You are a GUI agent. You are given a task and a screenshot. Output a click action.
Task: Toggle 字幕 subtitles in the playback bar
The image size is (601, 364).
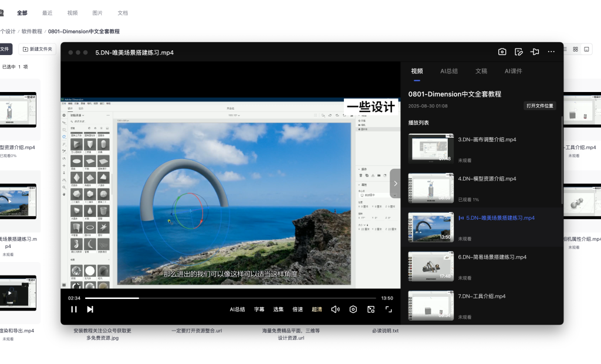point(259,309)
